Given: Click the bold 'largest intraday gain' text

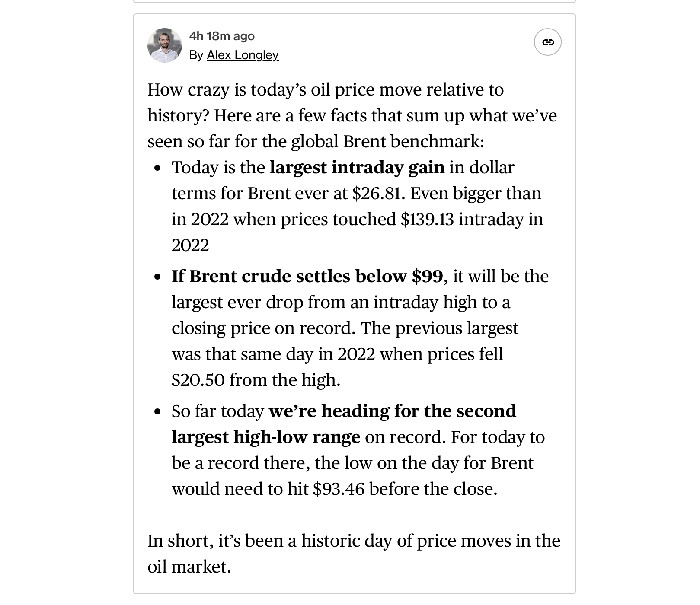Looking at the screenshot, I should [357, 167].
